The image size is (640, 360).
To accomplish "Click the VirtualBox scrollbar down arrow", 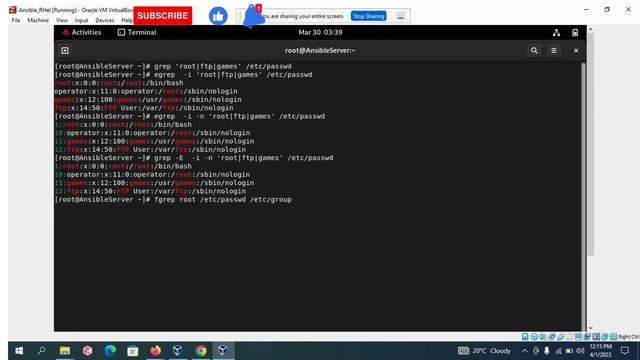I will 591,328.
